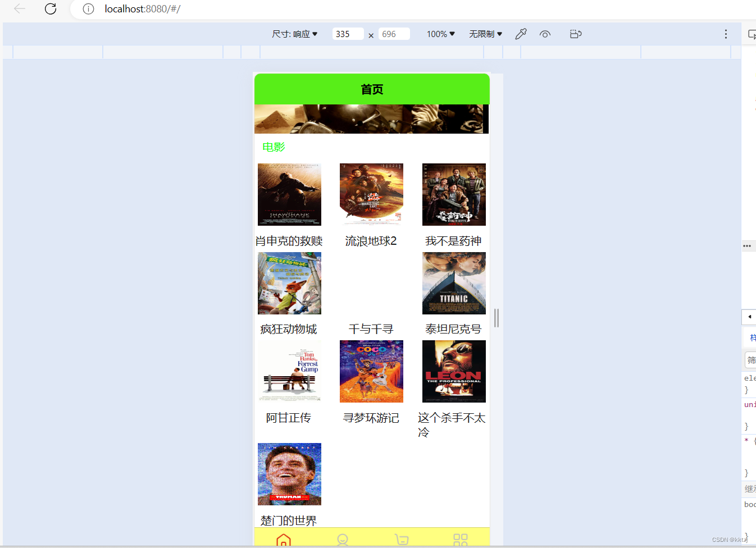Tap the grid category icon in bottom bar
Screen dimensions: 756x548
pyautogui.click(x=461, y=540)
